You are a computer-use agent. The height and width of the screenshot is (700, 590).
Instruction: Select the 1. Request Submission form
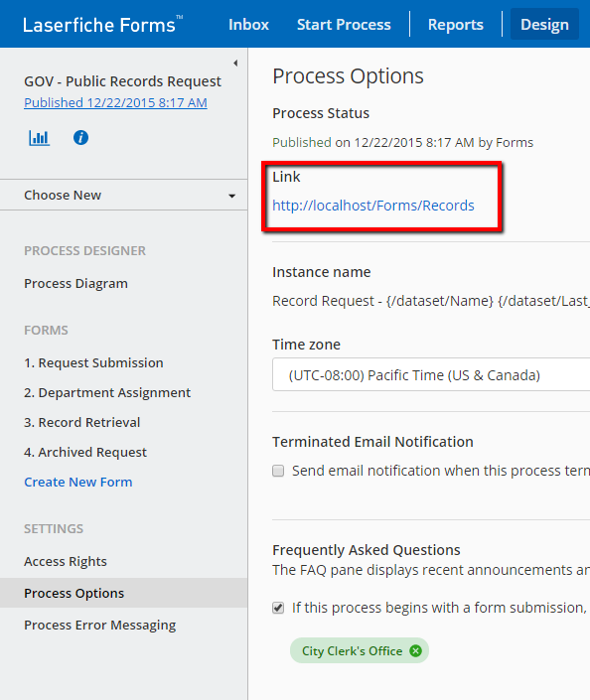93,363
